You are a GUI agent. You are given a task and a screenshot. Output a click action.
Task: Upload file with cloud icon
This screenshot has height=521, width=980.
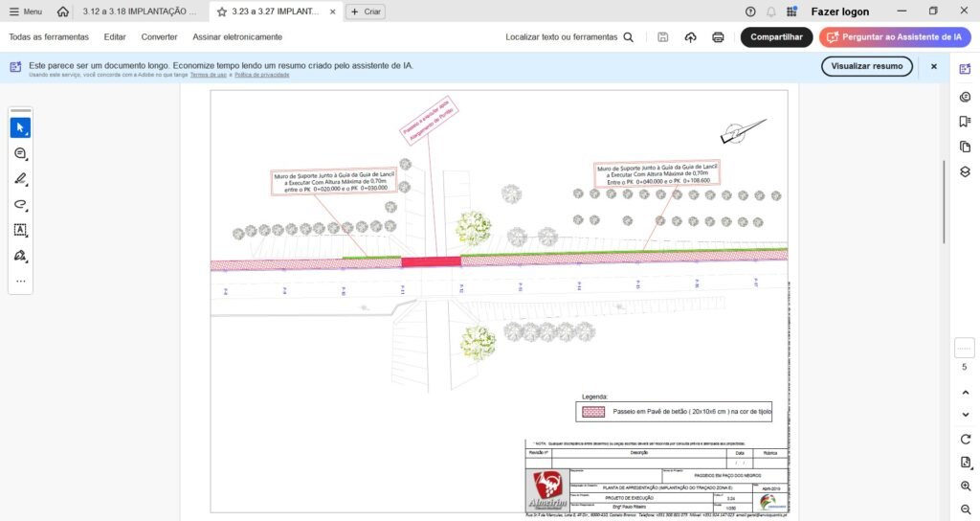[690, 37]
